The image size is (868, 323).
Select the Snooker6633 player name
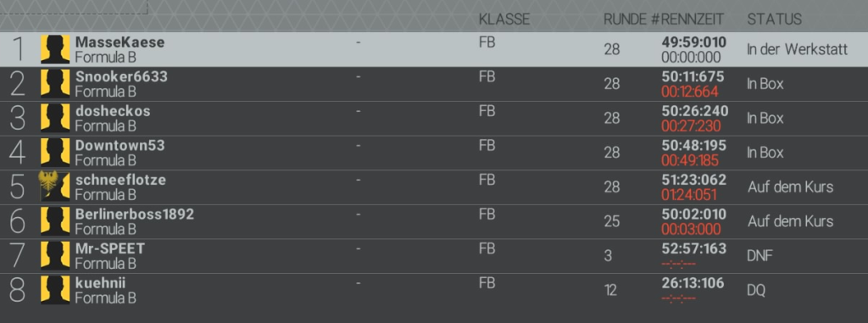[121, 76]
